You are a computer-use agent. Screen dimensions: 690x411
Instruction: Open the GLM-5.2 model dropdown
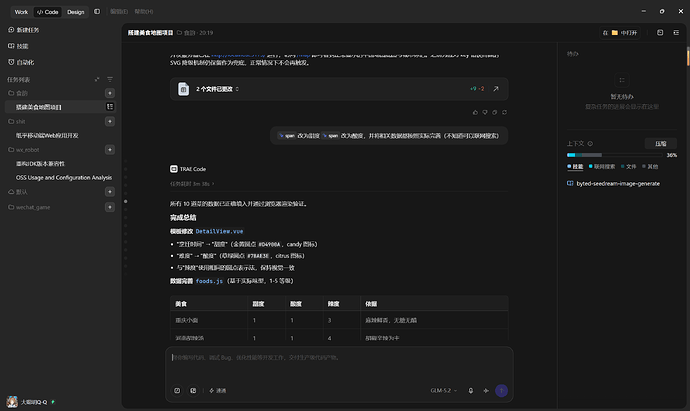[444, 391]
